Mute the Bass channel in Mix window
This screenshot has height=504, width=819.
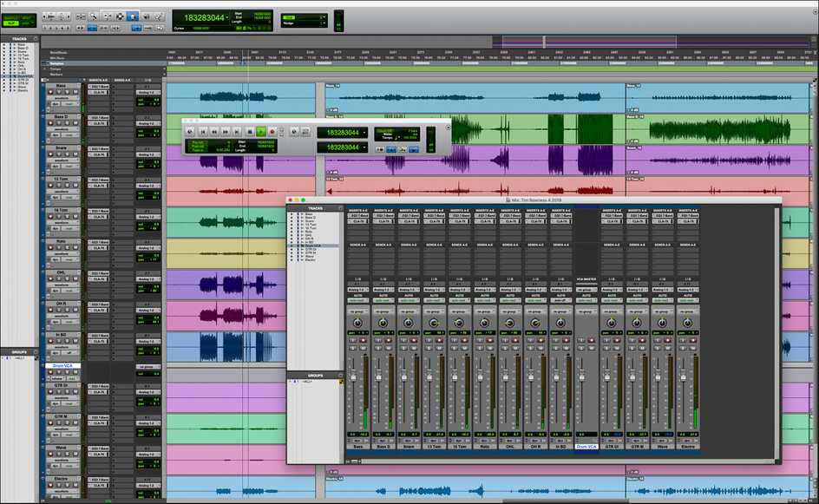363,349
